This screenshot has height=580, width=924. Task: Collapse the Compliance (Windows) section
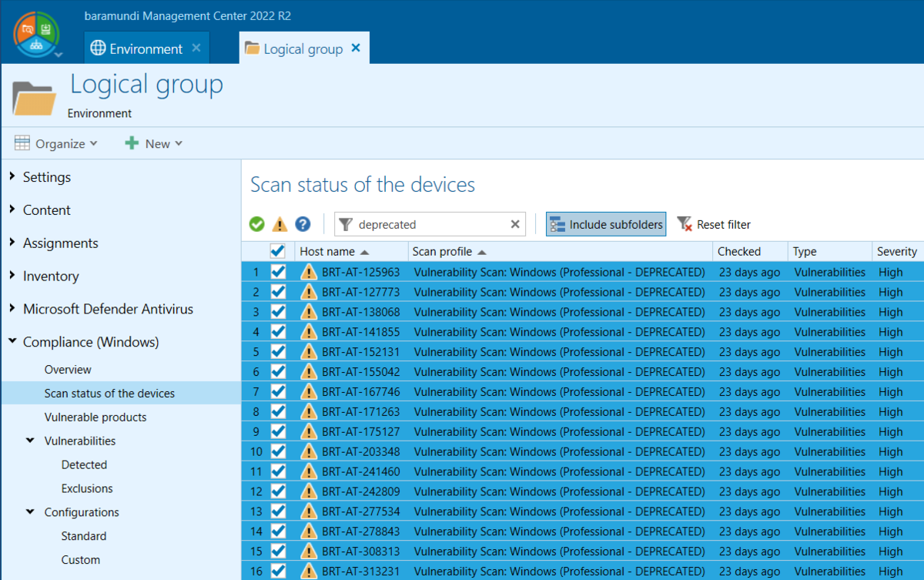coord(12,341)
